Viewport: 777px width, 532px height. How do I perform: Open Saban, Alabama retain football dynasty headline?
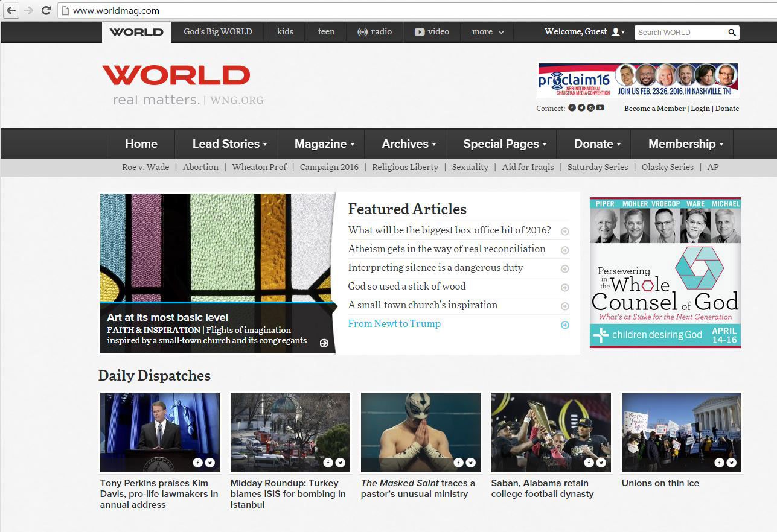click(x=542, y=489)
